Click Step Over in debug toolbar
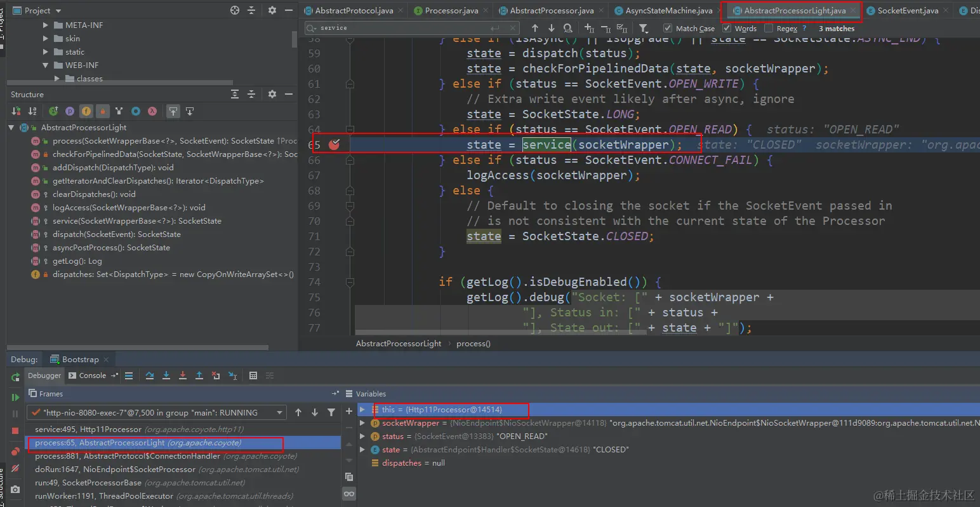 point(150,375)
